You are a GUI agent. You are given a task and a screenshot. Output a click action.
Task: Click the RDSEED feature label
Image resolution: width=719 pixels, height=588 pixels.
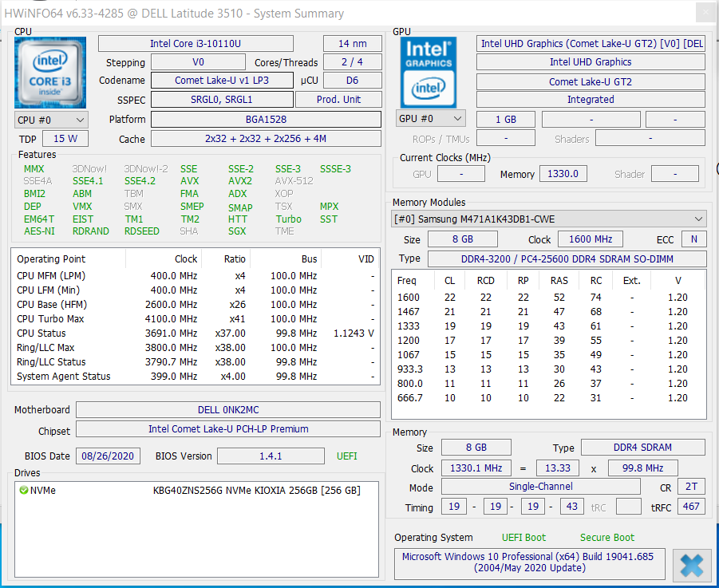tap(142, 231)
